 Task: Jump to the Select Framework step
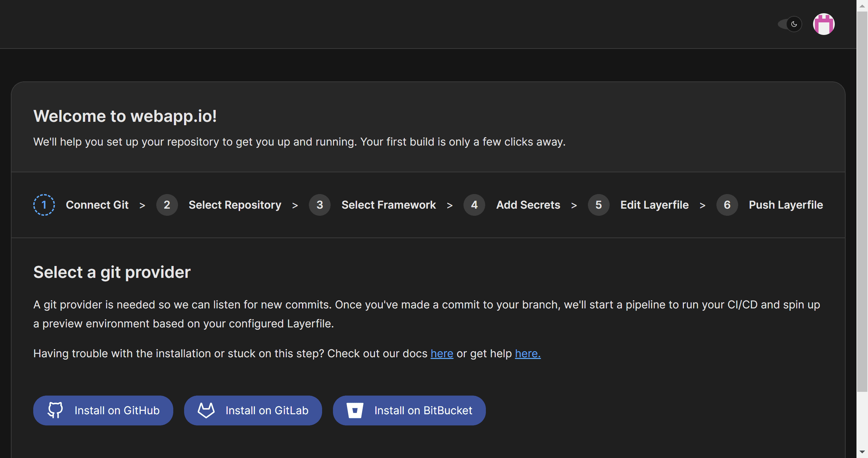(x=389, y=205)
